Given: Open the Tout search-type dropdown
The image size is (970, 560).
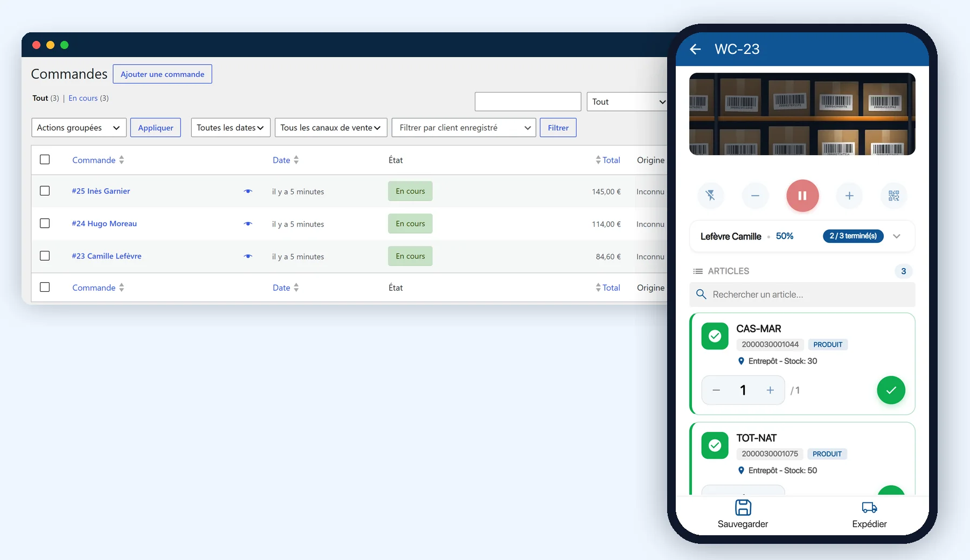Looking at the screenshot, I should (x=628, y=102).
